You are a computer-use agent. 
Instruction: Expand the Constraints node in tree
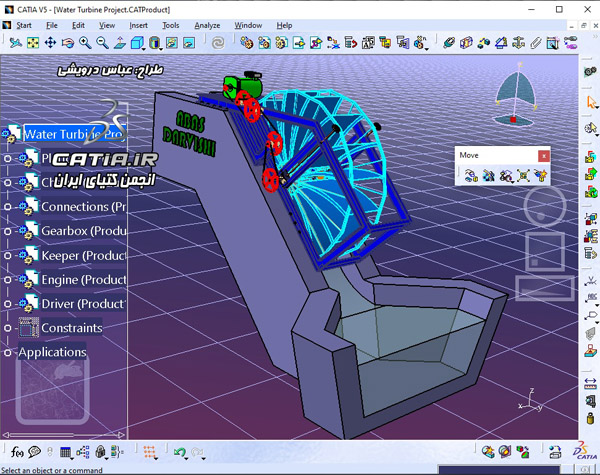coord(8,328)
